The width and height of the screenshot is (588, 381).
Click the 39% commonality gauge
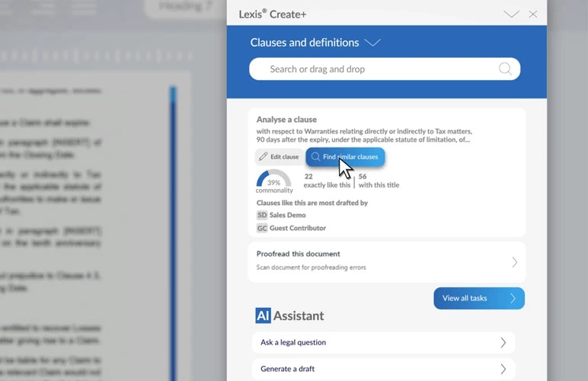point(273,181)
